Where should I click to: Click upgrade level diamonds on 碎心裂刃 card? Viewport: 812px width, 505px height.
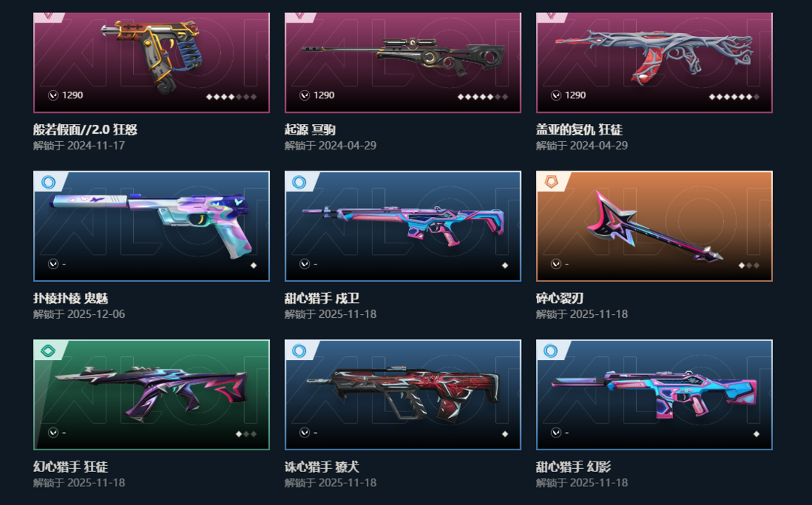tap(749, 265)
